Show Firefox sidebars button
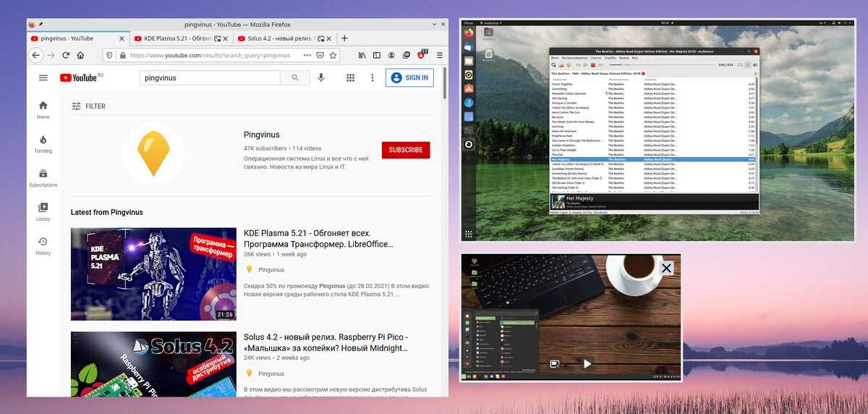 click(377, 55)
